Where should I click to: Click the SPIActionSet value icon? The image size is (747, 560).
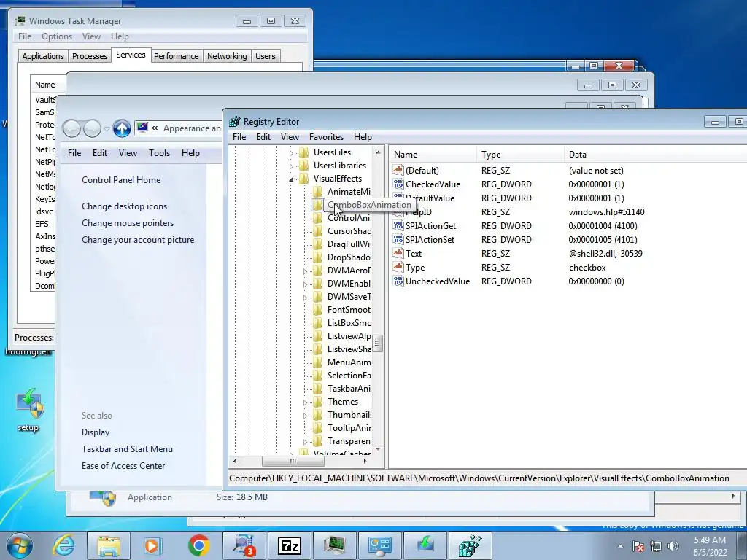pos(398,239)
